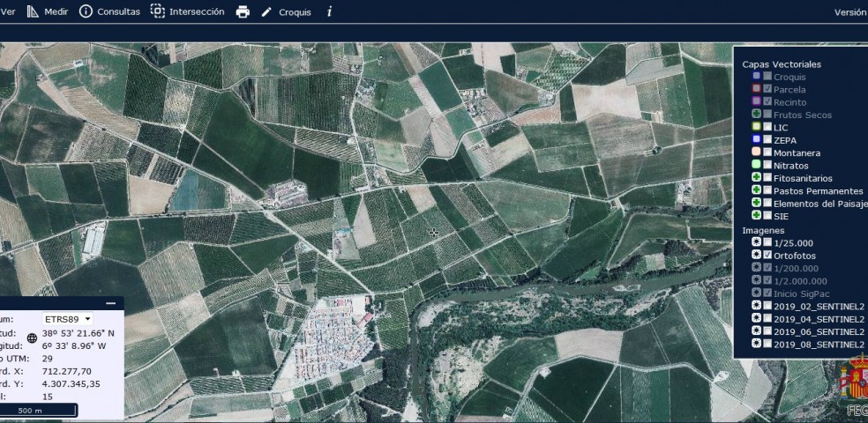Click the 500 m scale bar
868x423 pixels.
(x=38, y=411)
